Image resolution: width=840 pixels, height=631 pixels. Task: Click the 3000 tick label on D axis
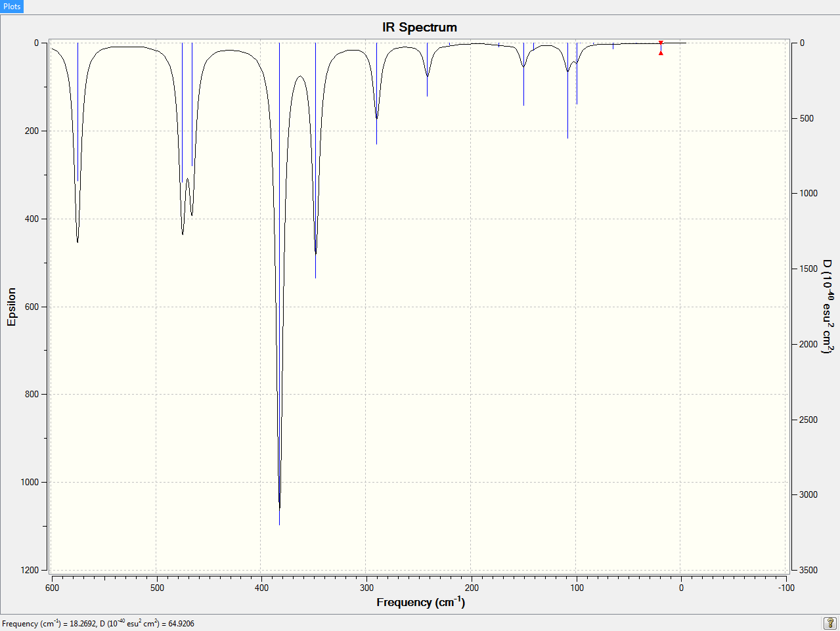808,494
